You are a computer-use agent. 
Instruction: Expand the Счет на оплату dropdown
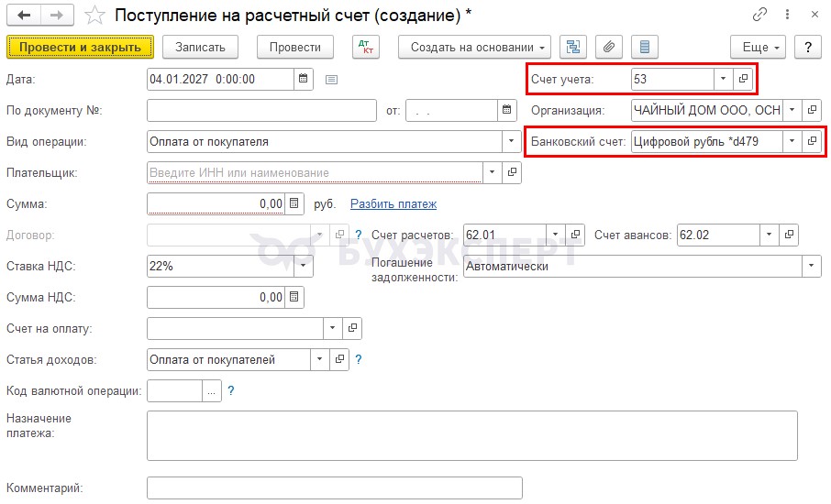332,328
